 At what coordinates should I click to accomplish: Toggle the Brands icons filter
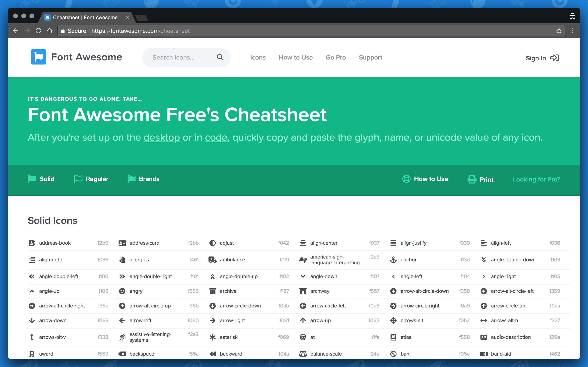[x=144, y=179]
